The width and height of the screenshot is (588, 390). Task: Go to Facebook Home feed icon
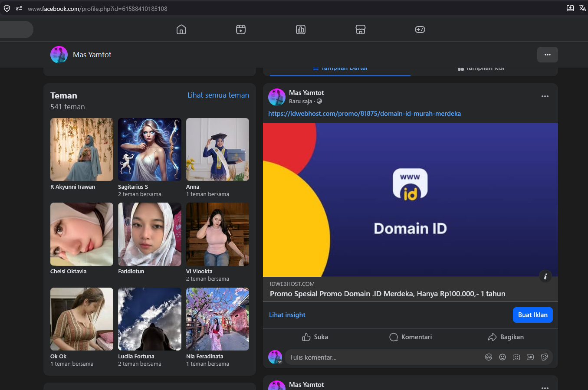[181, 29]
